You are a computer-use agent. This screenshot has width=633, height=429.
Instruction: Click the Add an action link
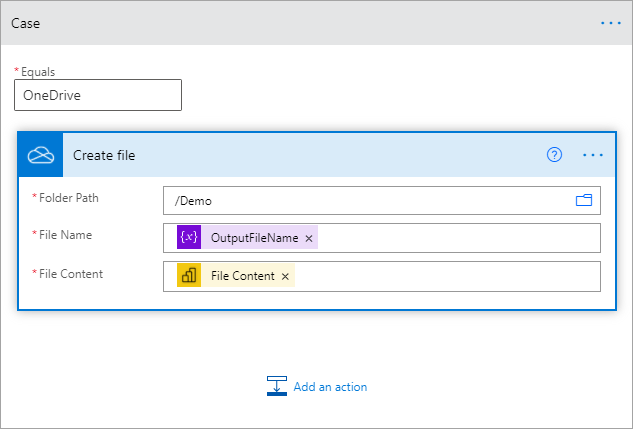point(330,387)
